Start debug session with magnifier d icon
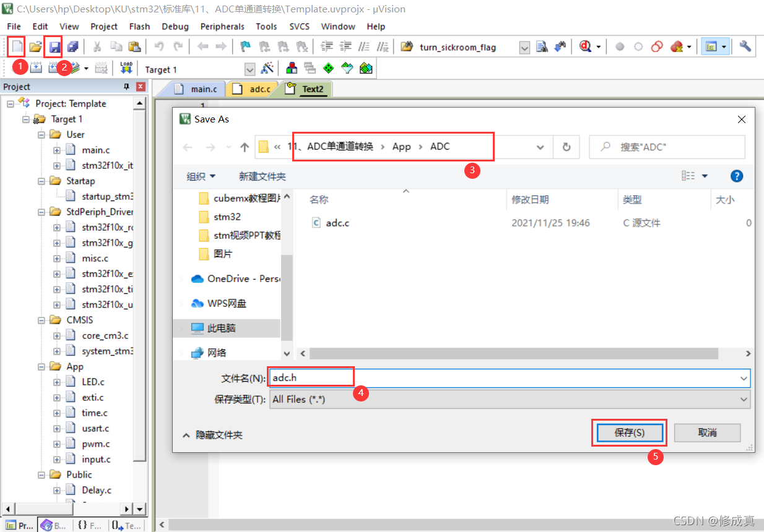 585,46
